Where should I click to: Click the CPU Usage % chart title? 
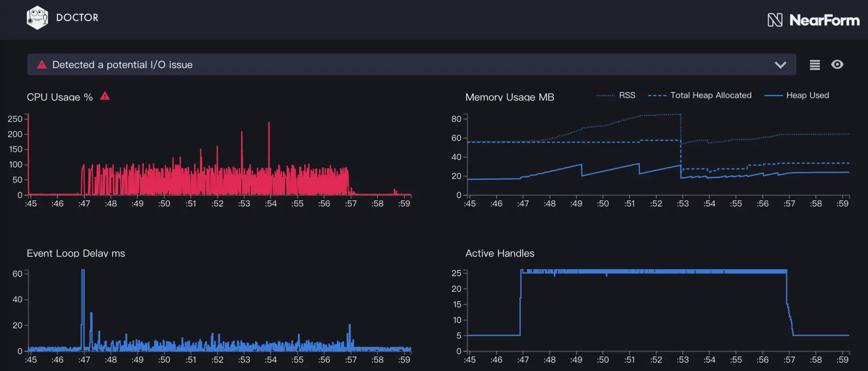[x=59, y=97]
